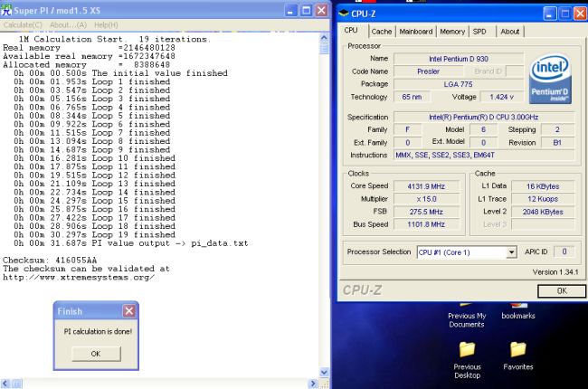This screenshot has height=389, width=588.
Task: Minimize the CPU-Z window
Action: point(549,14)
